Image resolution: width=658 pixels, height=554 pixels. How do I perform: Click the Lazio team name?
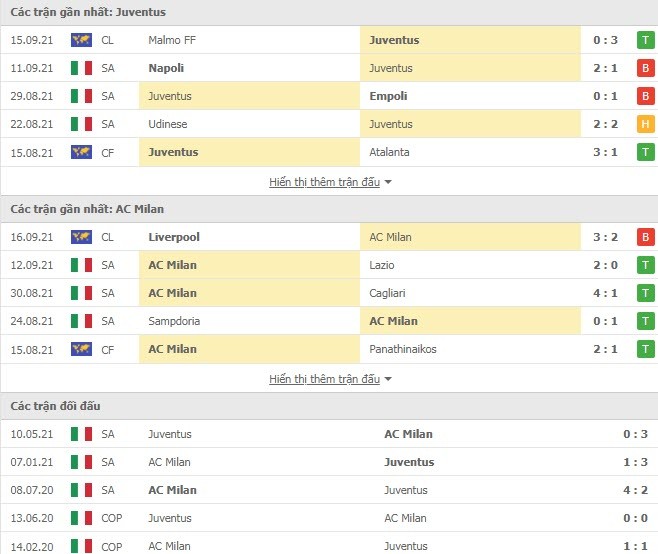tap(381, 265)
